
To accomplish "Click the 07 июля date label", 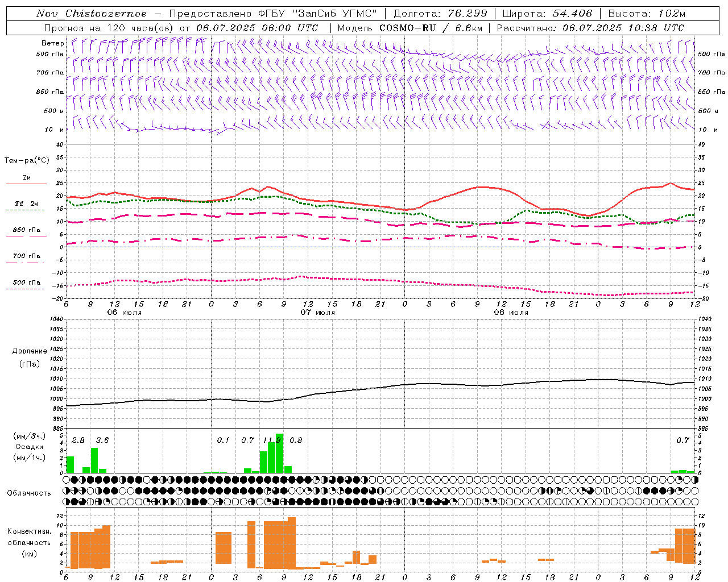I will [317, 313].
